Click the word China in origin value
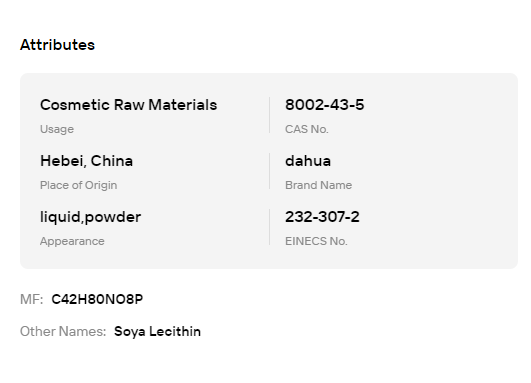Screen dimensions: 531x383 112,161
